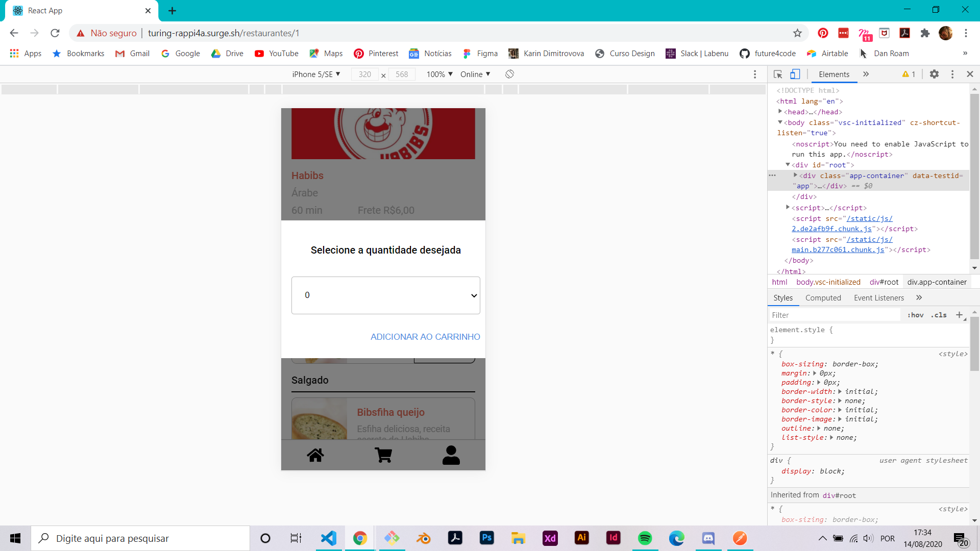Open the Chrome extensions puzzle icon
The width and height of the screenshot is (980, 551).
(925, 33)
